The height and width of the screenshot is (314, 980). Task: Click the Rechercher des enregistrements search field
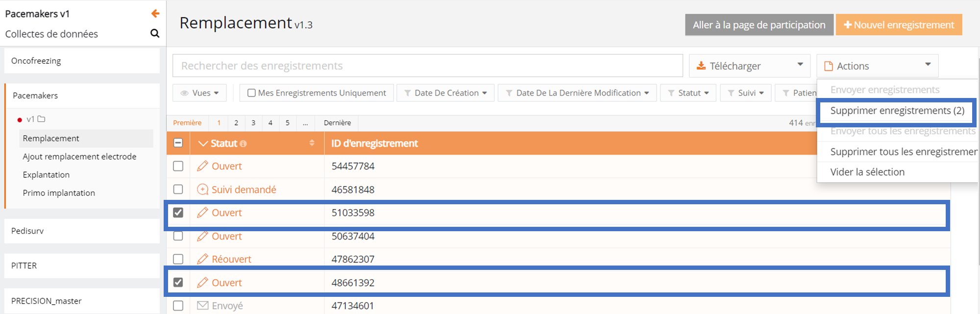pyautogui.click(x=427, y=66)
